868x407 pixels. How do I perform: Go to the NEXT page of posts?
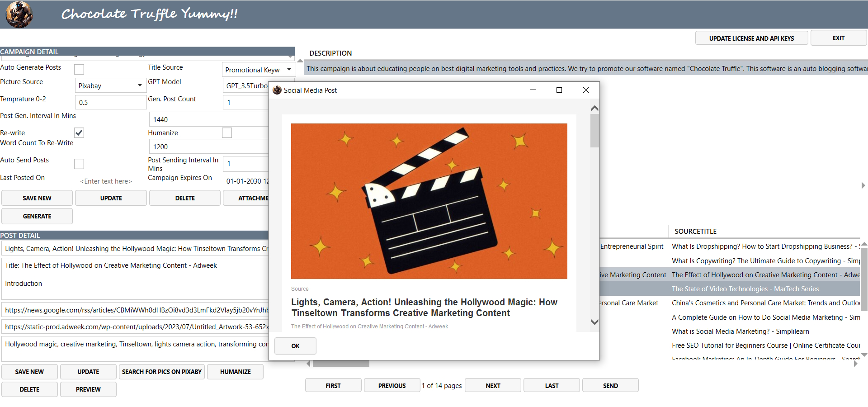492,385
